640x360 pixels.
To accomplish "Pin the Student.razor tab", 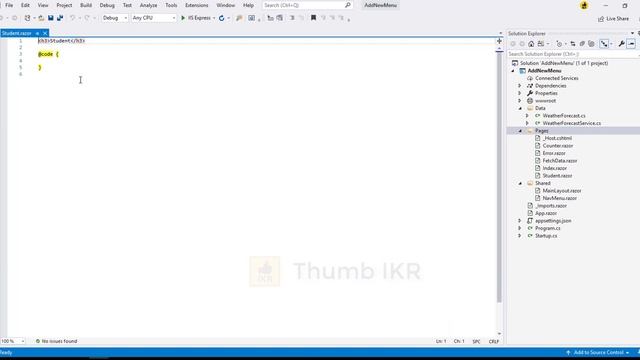I will (x=37, y=33).
